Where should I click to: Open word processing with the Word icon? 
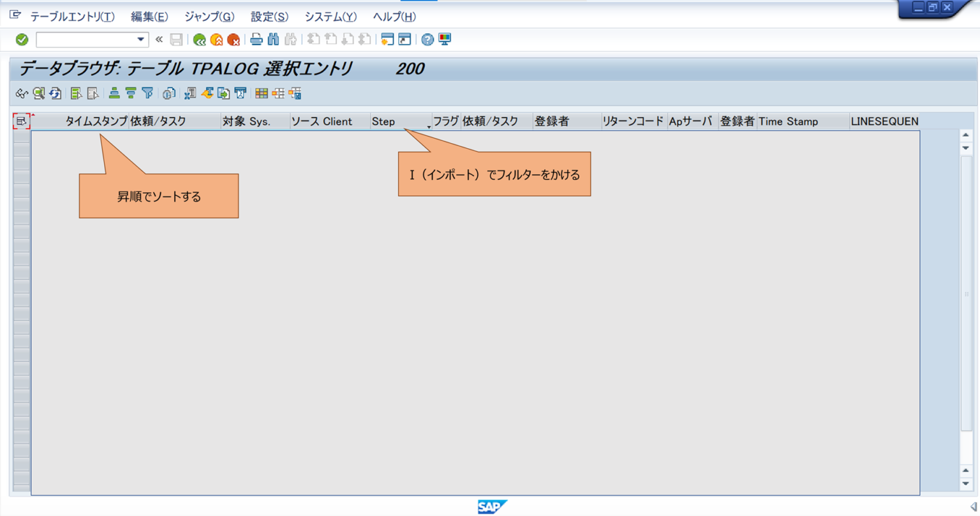coord(205,93)
